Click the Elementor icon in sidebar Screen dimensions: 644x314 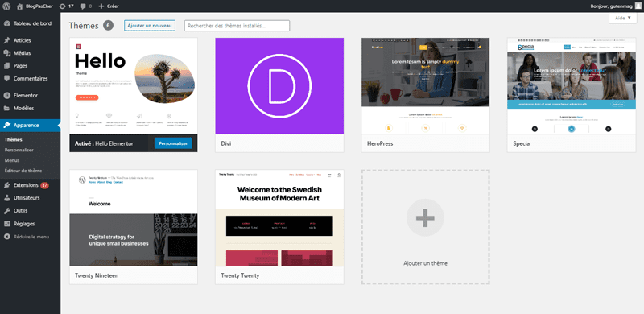pyautogui.click(x=7, y=95)
